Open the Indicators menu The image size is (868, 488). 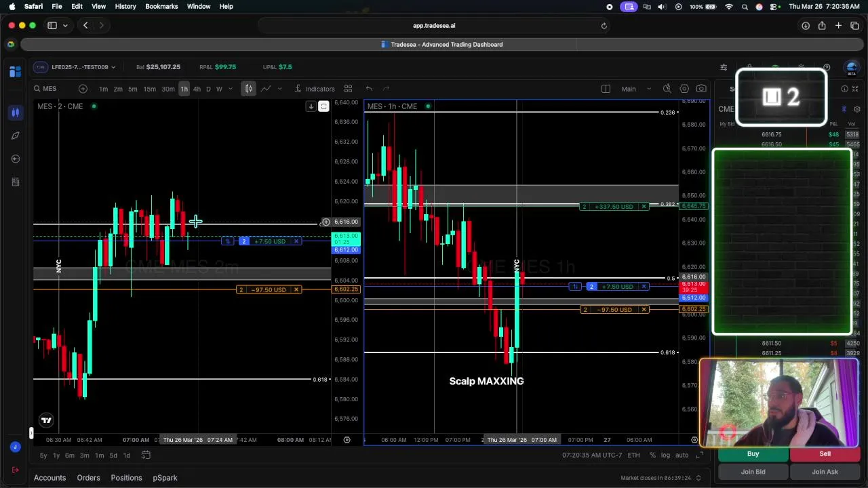point(314,89)
